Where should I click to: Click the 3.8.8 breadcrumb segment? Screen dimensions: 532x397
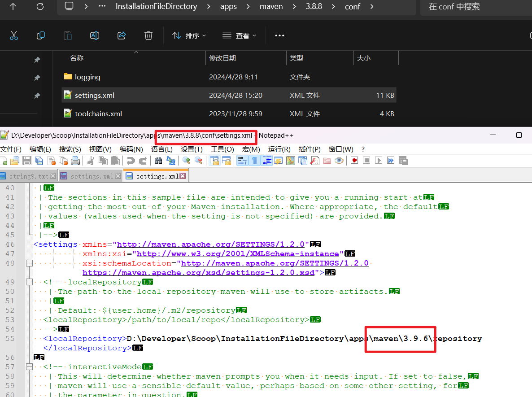tap(314, 6)
